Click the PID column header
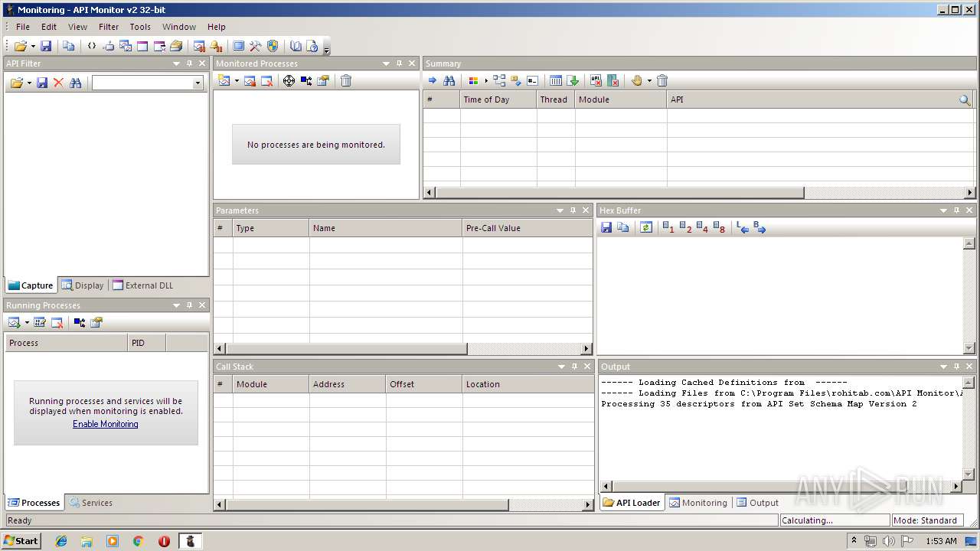 (147, 343)
